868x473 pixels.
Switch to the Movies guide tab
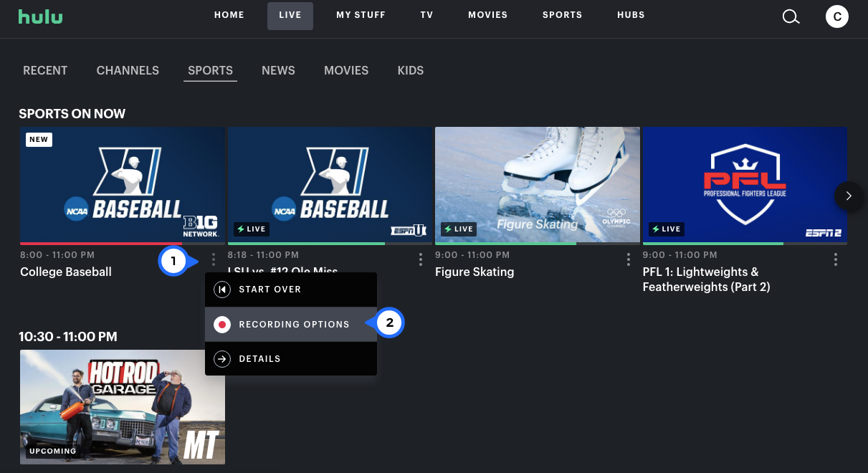346,70
